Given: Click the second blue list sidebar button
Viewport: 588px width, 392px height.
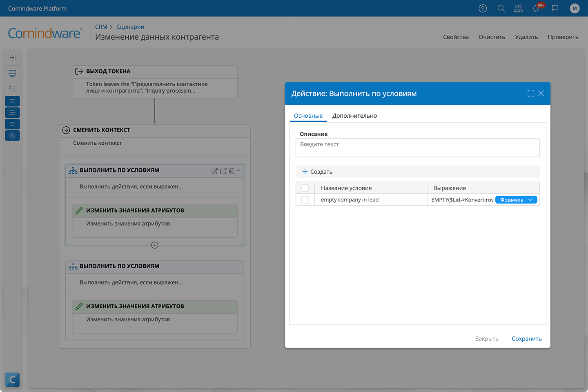Looking at the screenshot, I should point(12,112).
